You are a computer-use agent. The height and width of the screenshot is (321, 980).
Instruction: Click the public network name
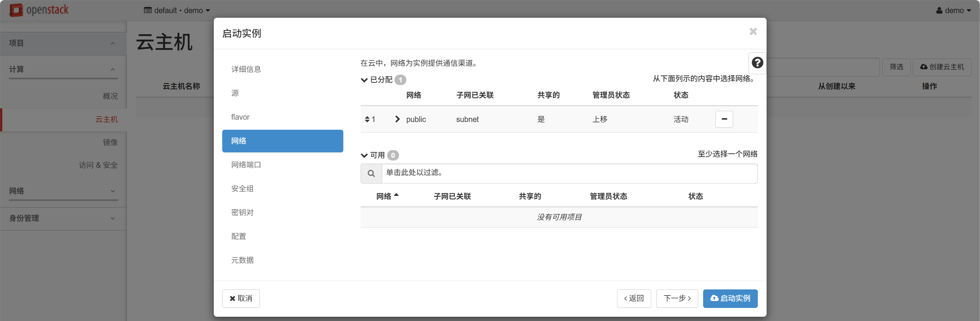[416, 119]
